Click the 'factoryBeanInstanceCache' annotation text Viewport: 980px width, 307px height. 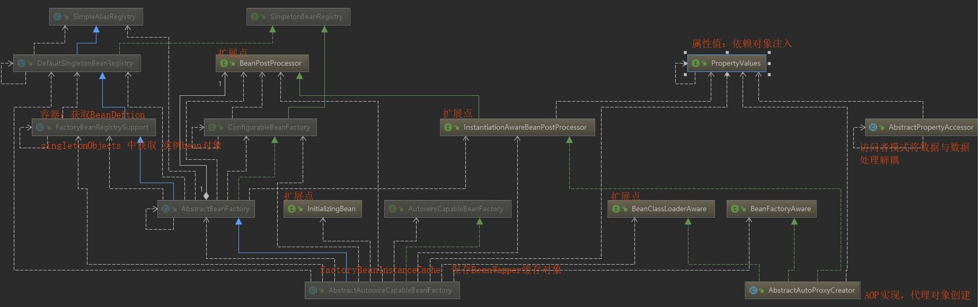380,270
